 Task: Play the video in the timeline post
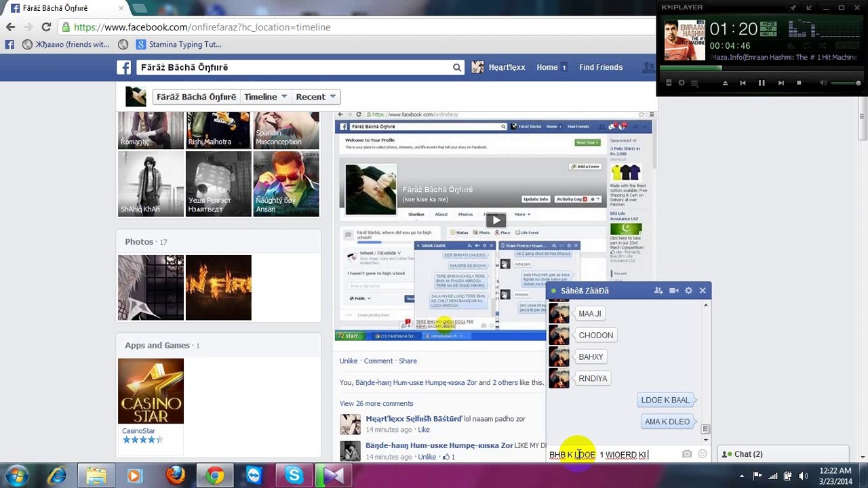(496, 220)
